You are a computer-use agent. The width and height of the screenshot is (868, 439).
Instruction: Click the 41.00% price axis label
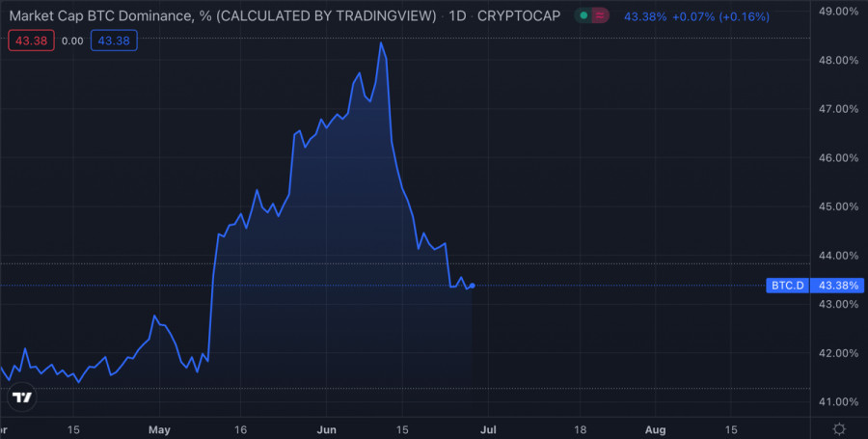coord(838,401)
